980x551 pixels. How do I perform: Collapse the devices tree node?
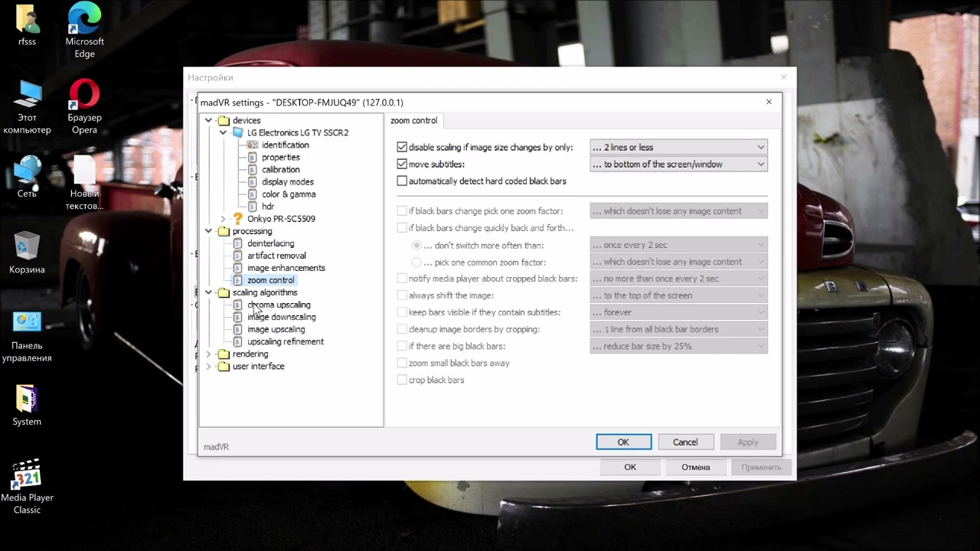click(x=208, y=120)
